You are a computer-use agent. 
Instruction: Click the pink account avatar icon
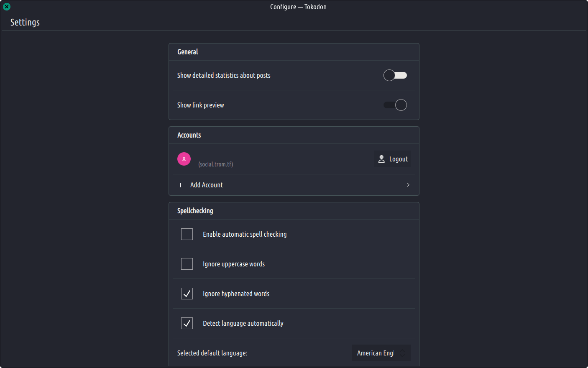pyautogui.click(x=184, y=159)
